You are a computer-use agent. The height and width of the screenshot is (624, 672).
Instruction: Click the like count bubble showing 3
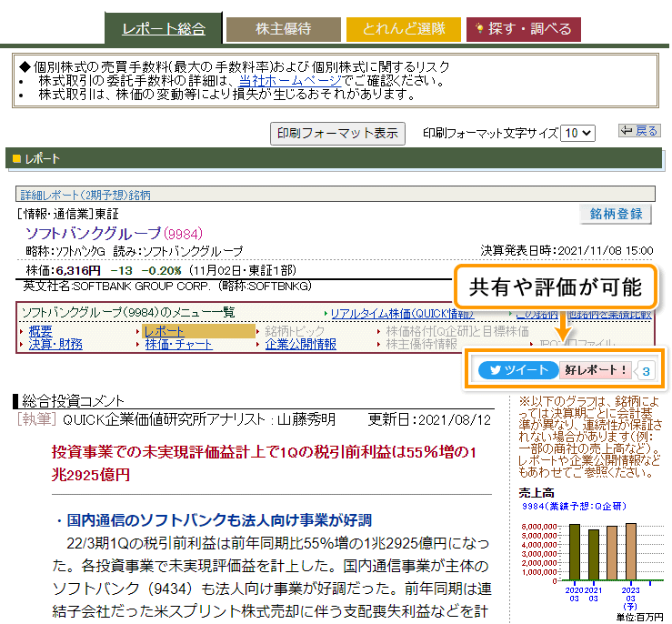[646, 371]
